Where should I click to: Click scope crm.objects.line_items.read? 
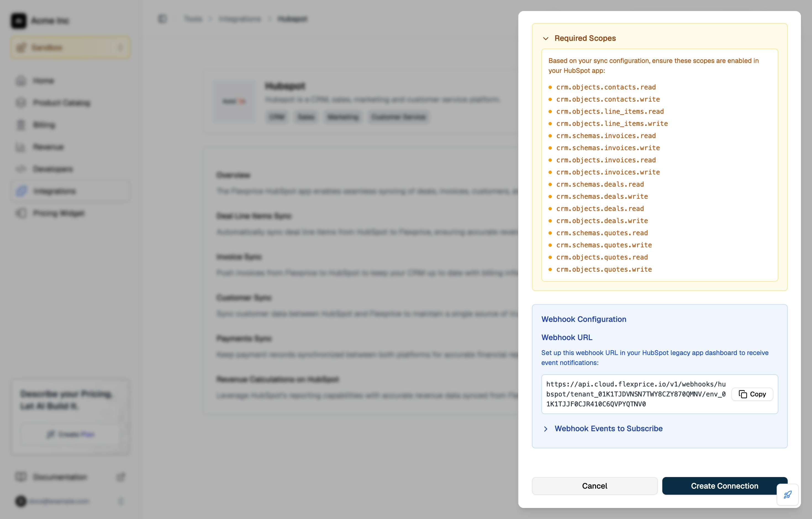(610, 112)
